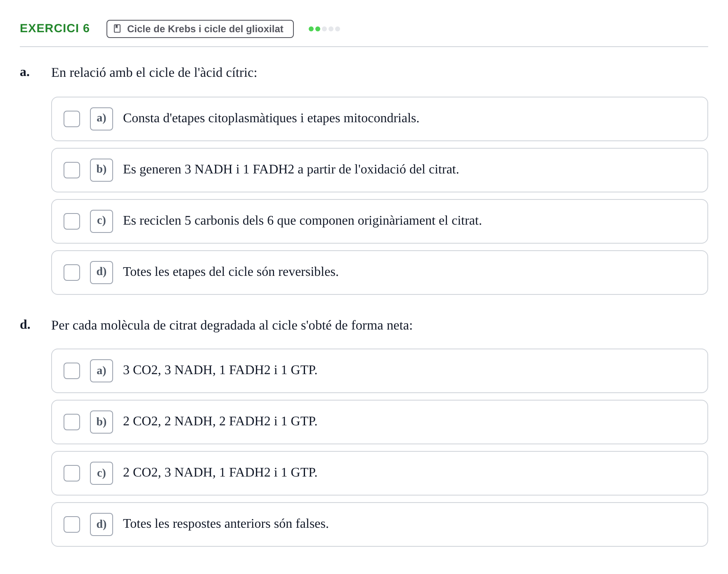Screen dimensions: 728x574
Task: Click the d) label beside 'Totes les etapes del cicle'
Action: click(102, 273)
